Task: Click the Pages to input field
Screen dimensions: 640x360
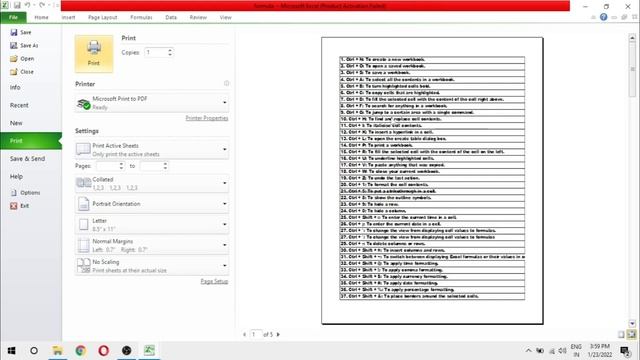Action: (152, 166)
